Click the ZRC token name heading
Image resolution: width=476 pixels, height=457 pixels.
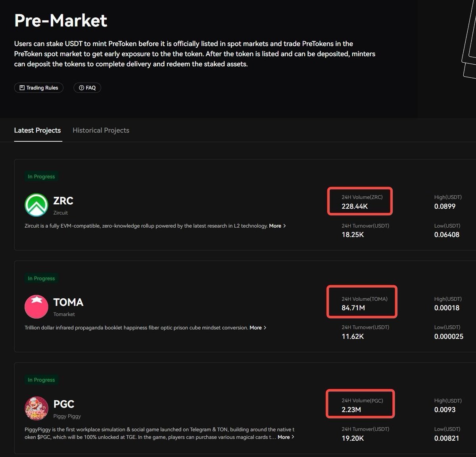[63, 201]
